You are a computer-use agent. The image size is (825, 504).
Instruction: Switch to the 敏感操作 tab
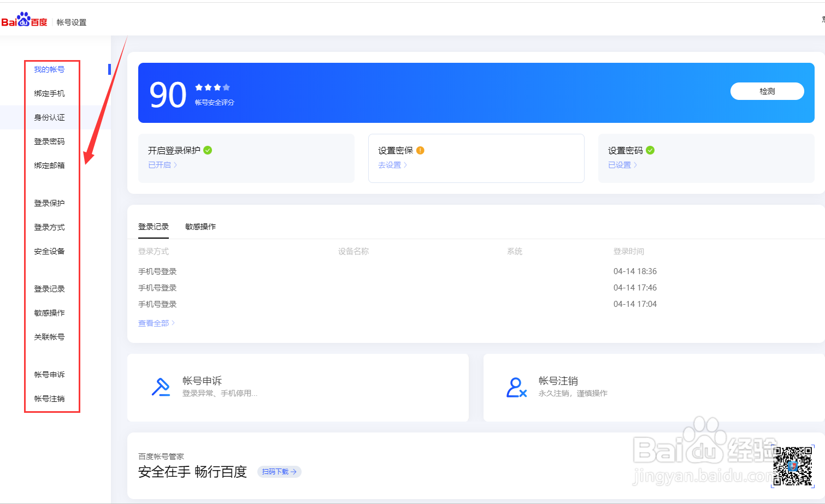(x=200, y=226)
